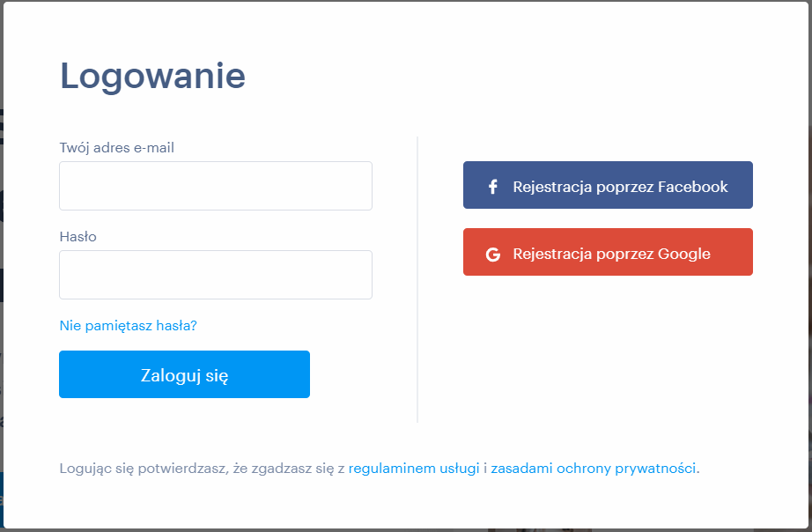Open the "regulaminem usługi" link
This screenshot has height=532, width=812.
point(414,469)
